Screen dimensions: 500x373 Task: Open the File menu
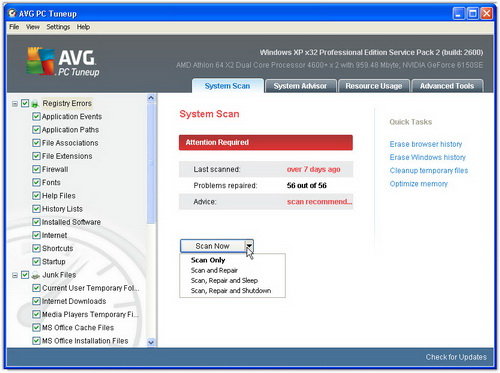point(14,27)
